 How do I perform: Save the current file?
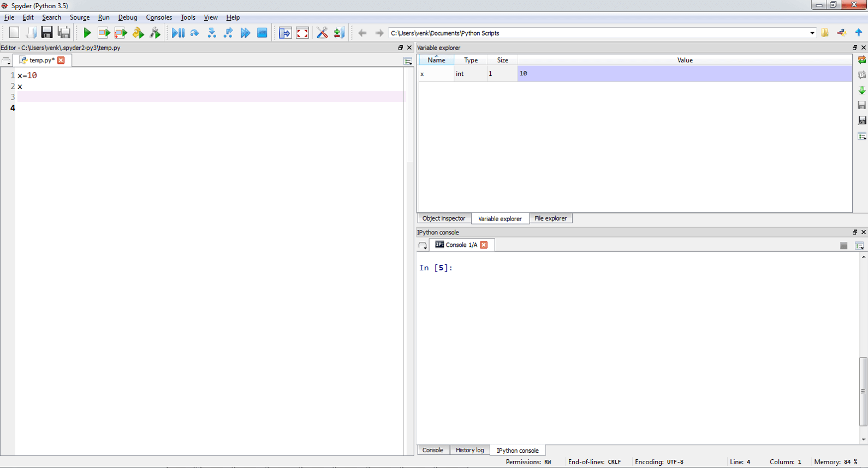pos(47,33)
